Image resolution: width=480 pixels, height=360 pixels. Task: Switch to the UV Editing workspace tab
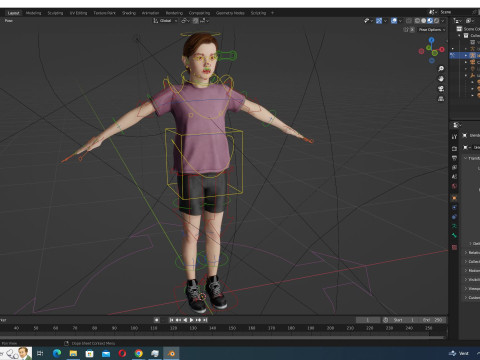[x=78, y=13]
